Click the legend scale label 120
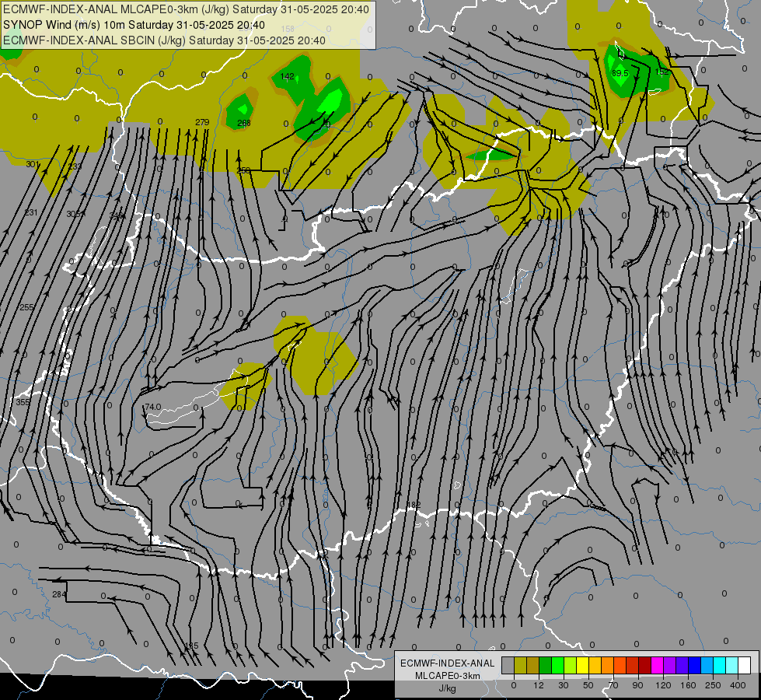This screenshot has width=761, height=700. [x=664, y=685]
